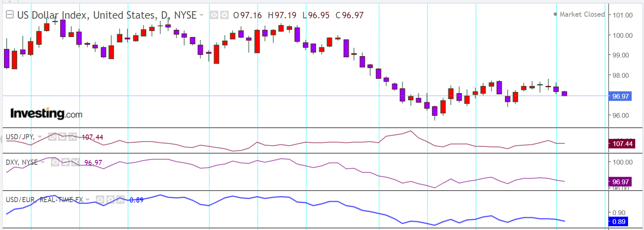Click the purple 96.97 label on the DXY axis
Viewport: 644px width, 230px height.
620,182
